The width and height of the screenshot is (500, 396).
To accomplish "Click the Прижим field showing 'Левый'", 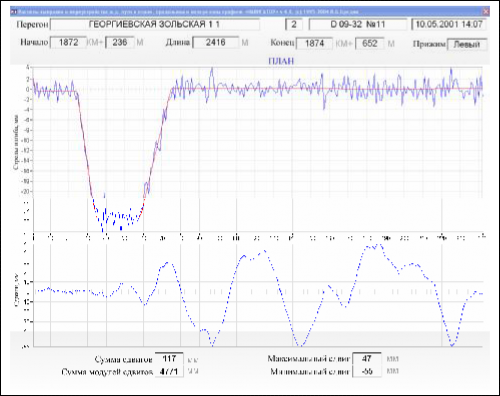I will [x=467, y=44].
